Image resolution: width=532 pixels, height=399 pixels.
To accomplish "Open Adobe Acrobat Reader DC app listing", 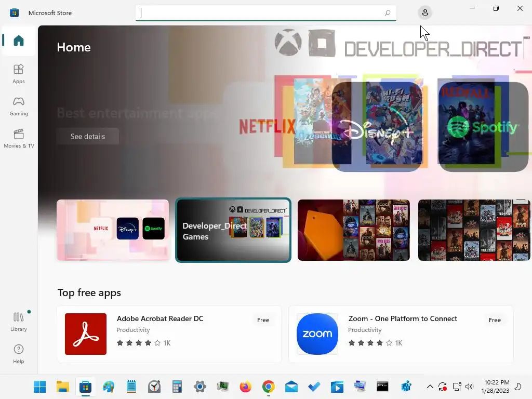I will pyautogui.click(x=169, y=334).
